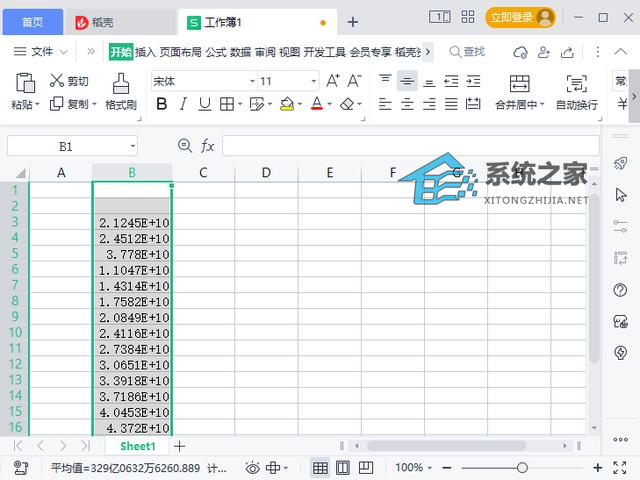Expand the Copy options arrow
This screenshot has width=640, height=480.
(94, 104)
